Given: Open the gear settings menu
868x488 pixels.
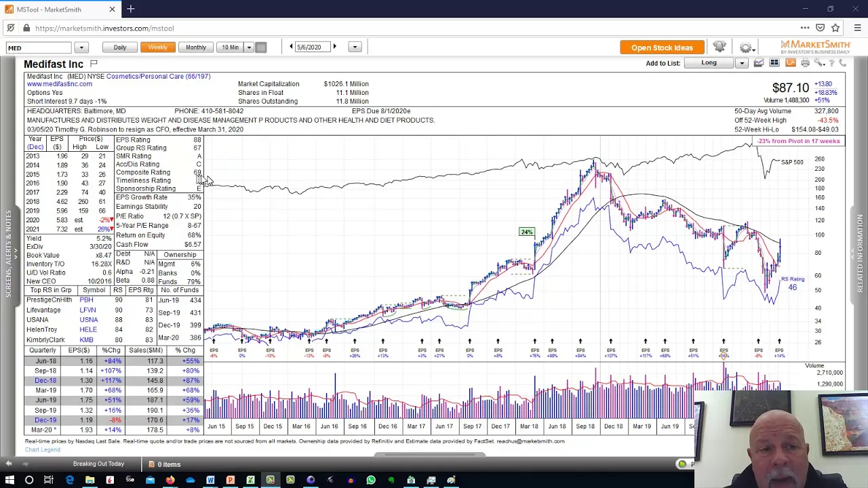Looking at the screenshot, I should pos(745,47).
